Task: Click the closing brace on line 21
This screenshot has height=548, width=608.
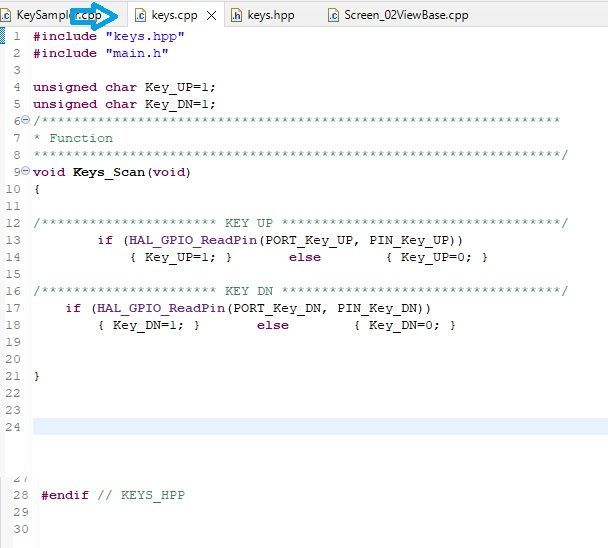Action: coord(37,376)
